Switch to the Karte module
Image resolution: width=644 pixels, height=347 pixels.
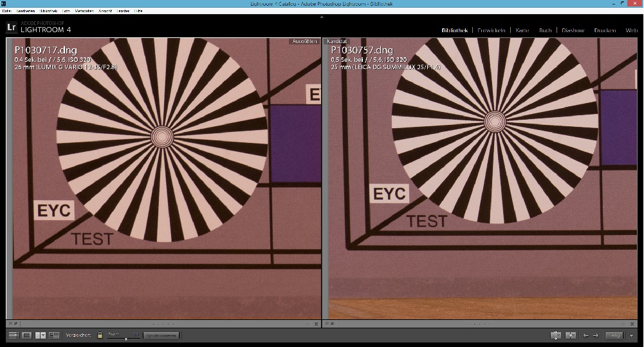point(522,30)
